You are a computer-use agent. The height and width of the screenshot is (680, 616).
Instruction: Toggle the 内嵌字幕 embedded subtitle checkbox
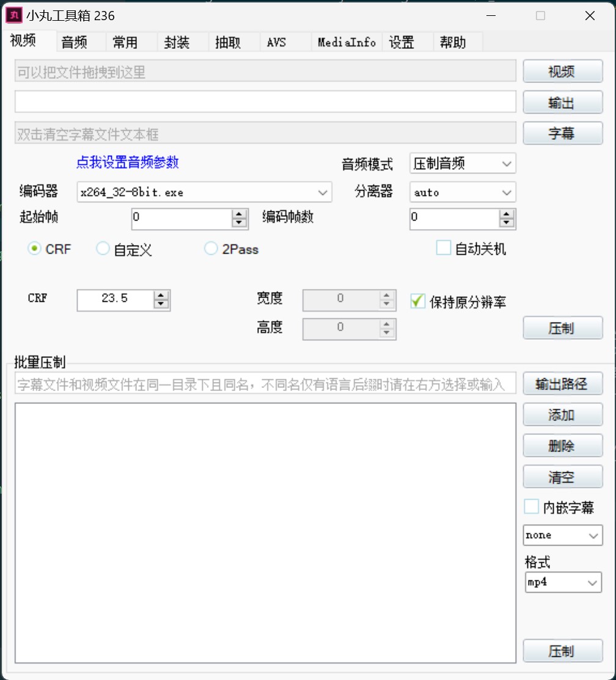coord(532,507)
